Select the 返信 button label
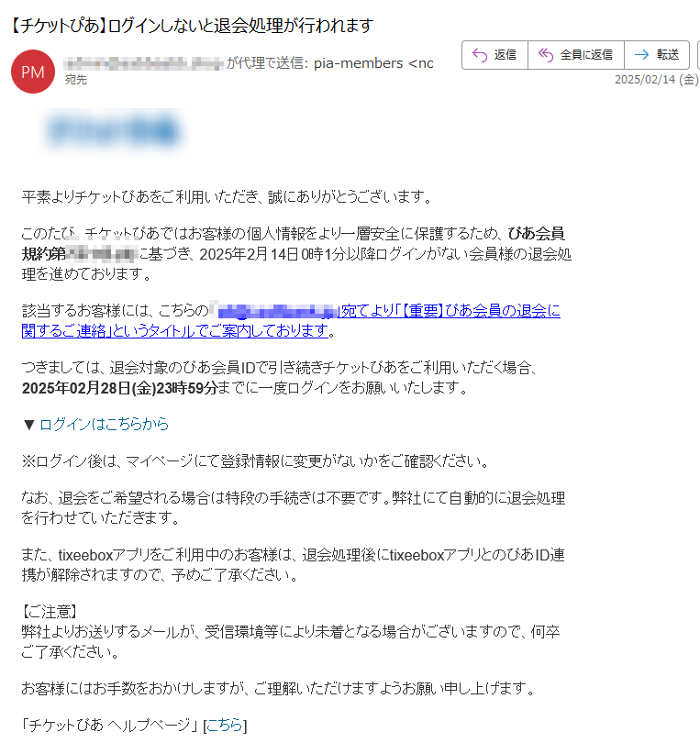700x743 pixels. pyautogui.click(x=506, y=55)
